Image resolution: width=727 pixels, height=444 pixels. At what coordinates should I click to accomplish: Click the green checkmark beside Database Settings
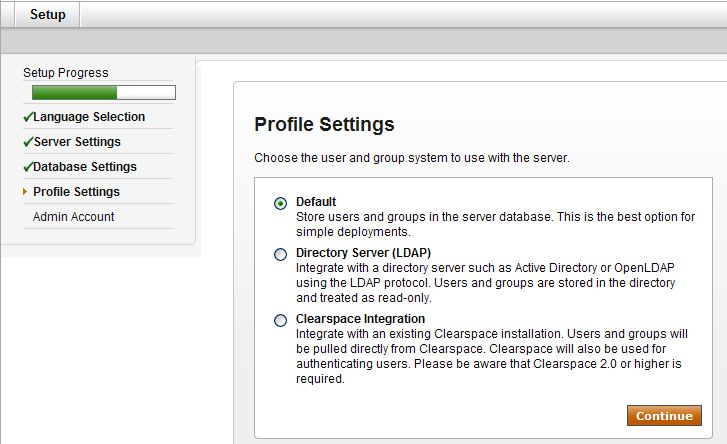(28, 167)
